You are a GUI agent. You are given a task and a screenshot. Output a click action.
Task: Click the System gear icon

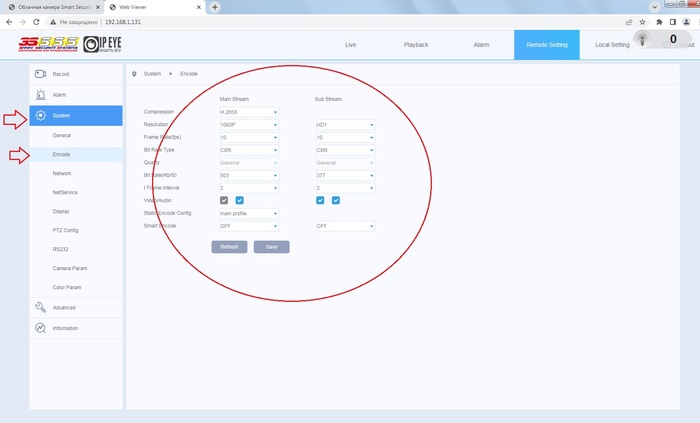(x=40, y=115)
